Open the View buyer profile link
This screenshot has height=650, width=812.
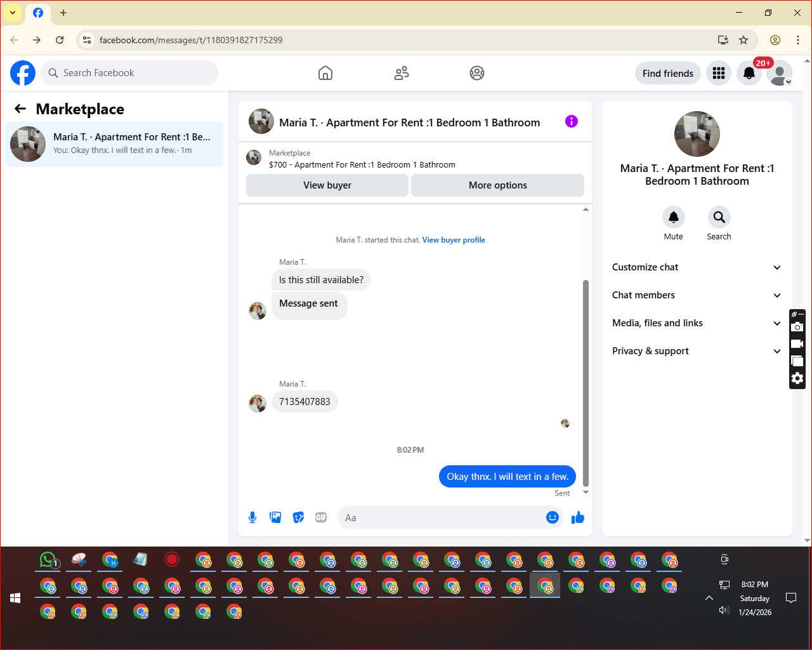454,240
